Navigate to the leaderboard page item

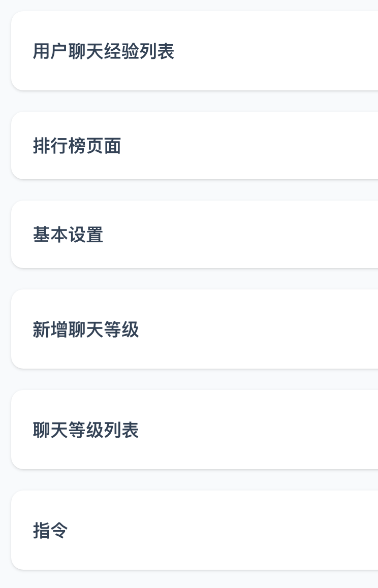77,146
